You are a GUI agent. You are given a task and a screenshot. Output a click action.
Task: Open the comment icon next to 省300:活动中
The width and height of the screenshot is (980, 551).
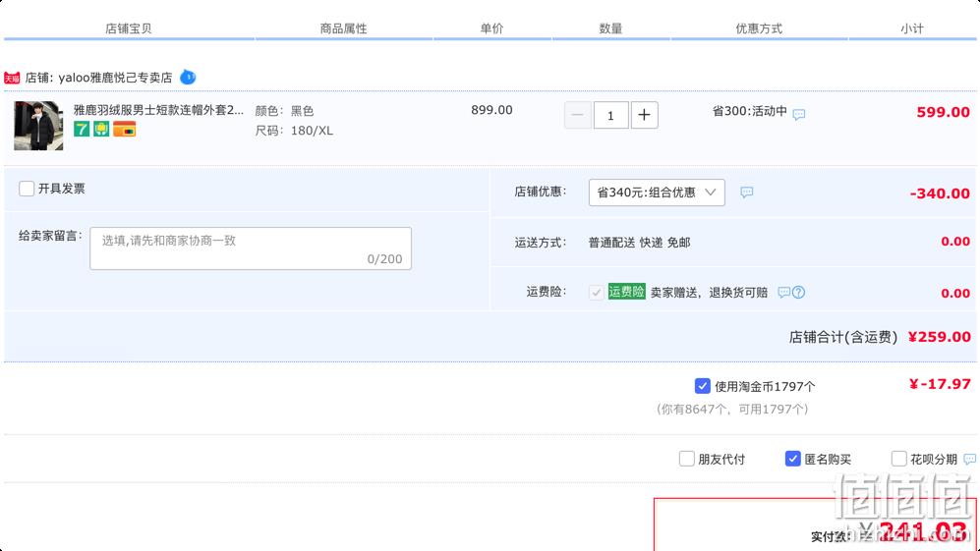click(799, 114)
